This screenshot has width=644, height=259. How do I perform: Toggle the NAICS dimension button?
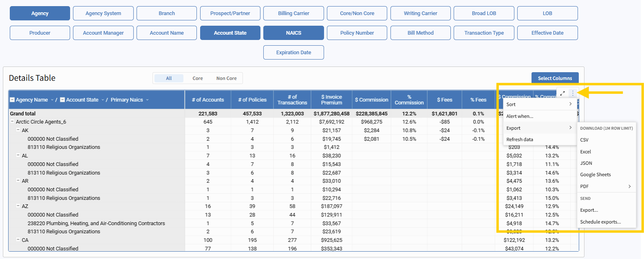(293, 33)
